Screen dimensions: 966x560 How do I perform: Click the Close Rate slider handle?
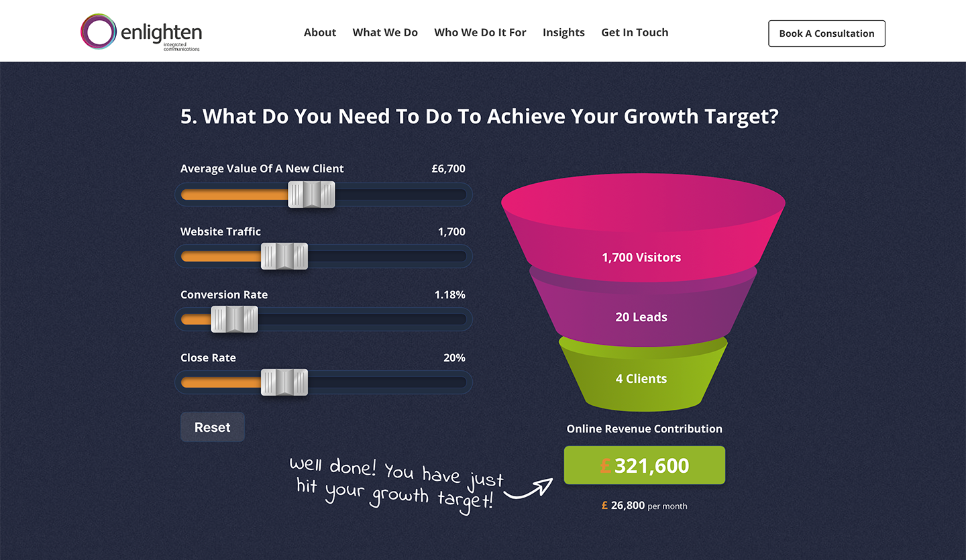(x=284, y=382)
